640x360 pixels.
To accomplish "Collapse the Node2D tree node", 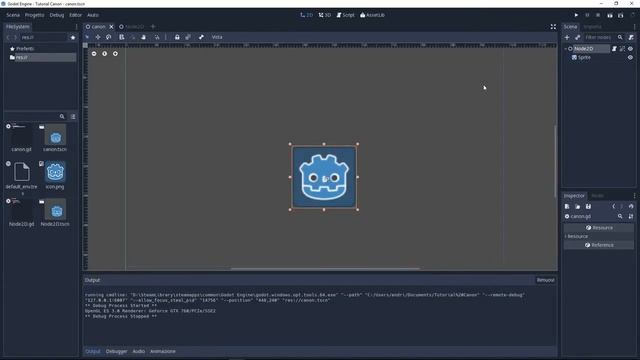I will (565, 49).
